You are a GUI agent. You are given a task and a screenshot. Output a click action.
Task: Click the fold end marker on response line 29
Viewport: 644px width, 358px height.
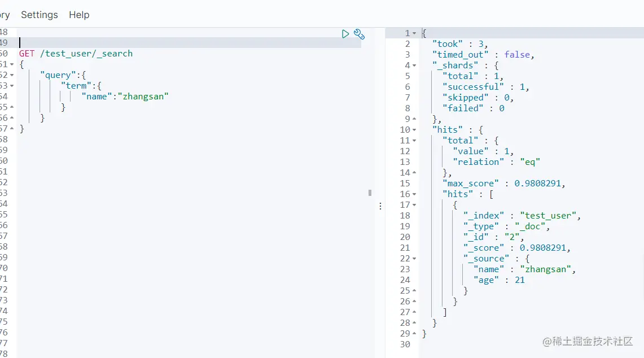[x=414, y=333]
